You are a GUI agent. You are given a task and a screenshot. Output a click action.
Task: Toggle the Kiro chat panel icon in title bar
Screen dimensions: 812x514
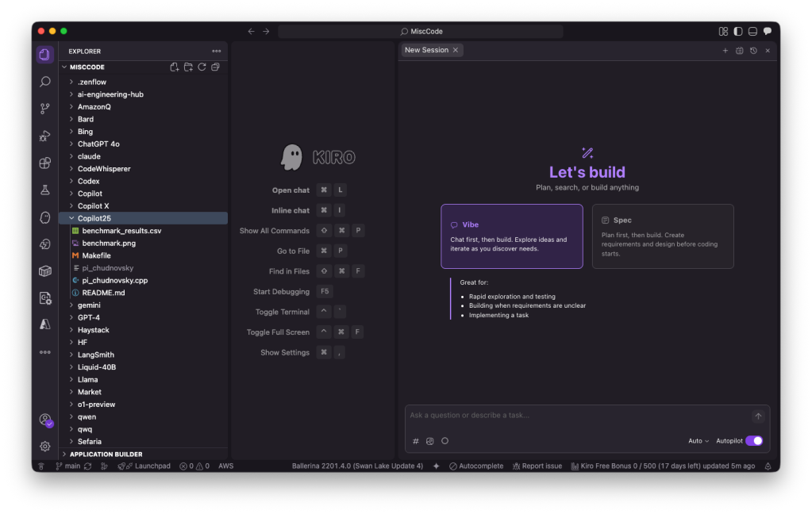pyautogui.click(x=768, y=32)
